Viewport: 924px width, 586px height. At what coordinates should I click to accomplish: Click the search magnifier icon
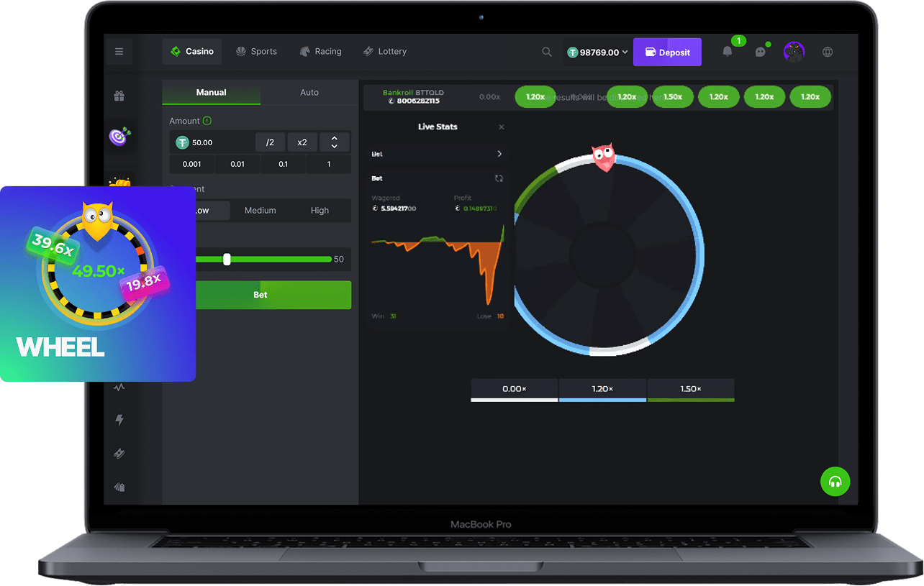point(547,52)
